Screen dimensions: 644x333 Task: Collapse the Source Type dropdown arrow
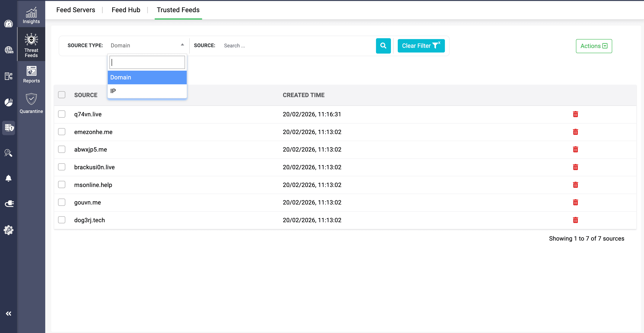tap(182, 45)
